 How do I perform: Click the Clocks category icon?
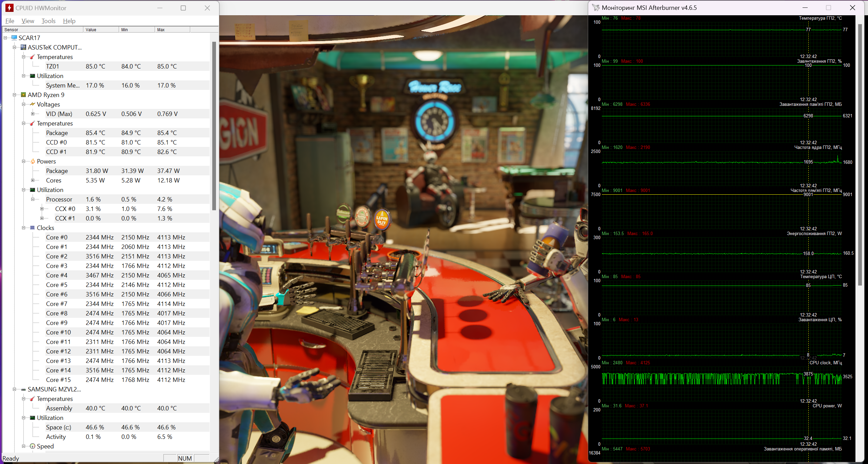(x=33, y=228)
